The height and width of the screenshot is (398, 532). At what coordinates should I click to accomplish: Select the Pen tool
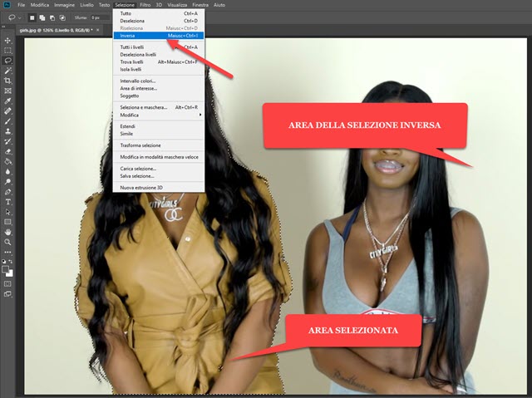(7, 192)
